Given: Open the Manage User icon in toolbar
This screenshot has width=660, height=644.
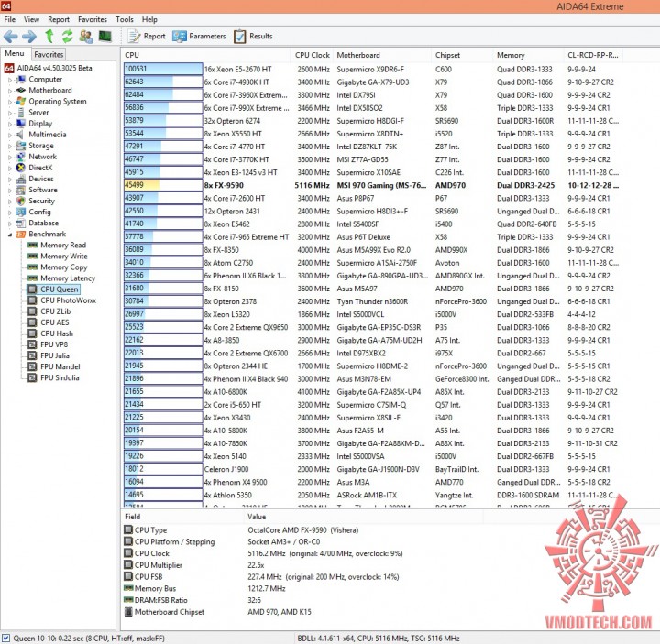Looking at the screenshot, I should pyautogui.click(x=86, y=37).
